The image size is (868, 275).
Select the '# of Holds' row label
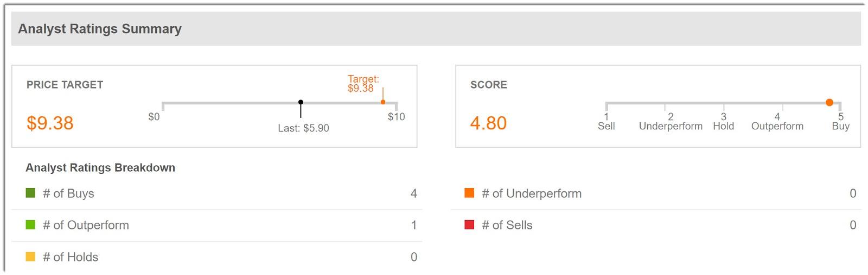coord(71,257)
